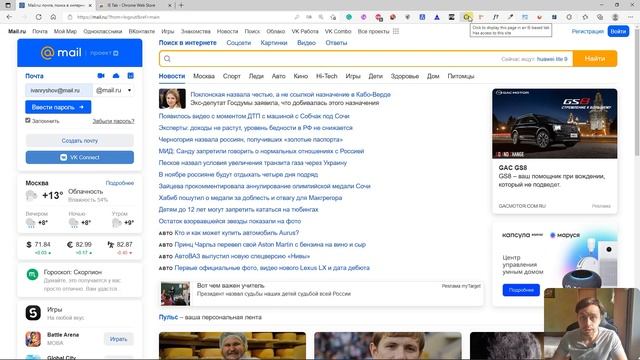Open the calendar icon beside Почта

tap(131, 76)
